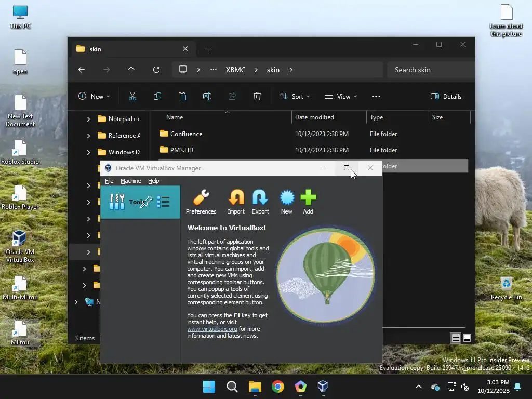This screenshot has height=399, width=532.
Task: Click the VirtualBox taskbar icon
Action: coord(323,387)
